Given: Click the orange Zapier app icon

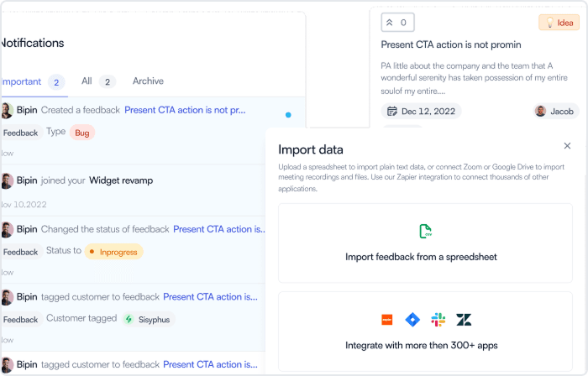Looking at the screenshot, I should coord(387,320).
